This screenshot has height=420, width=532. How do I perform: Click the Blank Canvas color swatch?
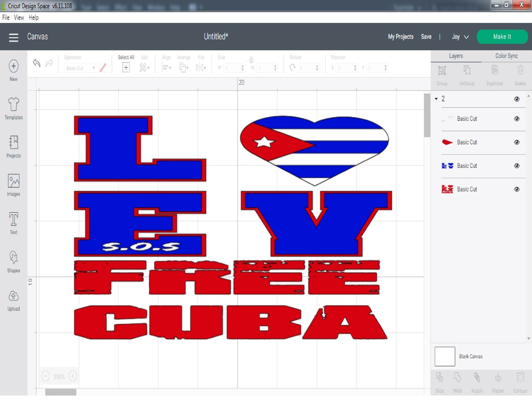click(445, 356)
